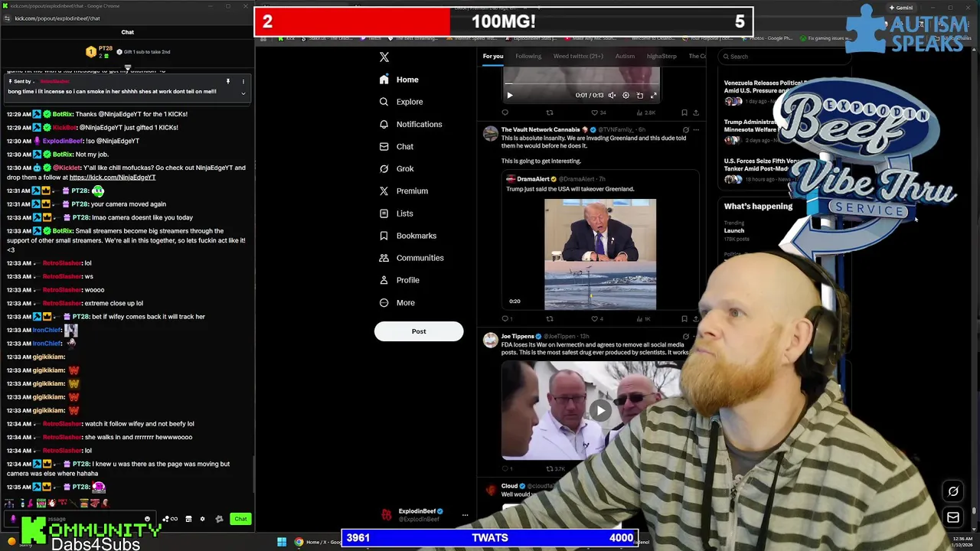Open Profile in X sidebar
980x551 pixels.
point(399,280)
